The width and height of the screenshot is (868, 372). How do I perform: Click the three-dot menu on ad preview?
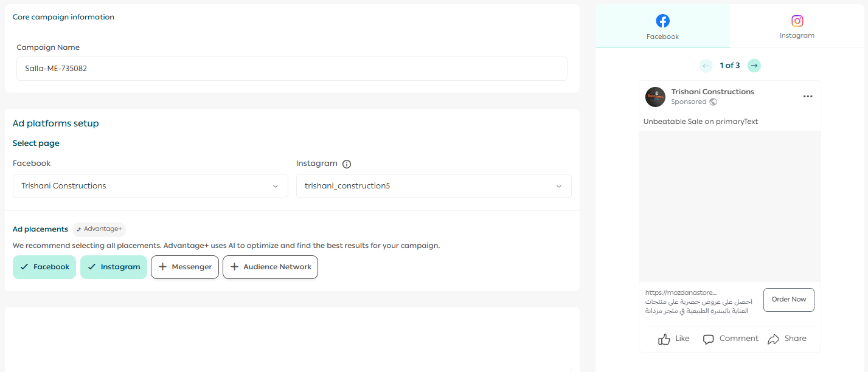pyautogui.click(x=807, y=97)
